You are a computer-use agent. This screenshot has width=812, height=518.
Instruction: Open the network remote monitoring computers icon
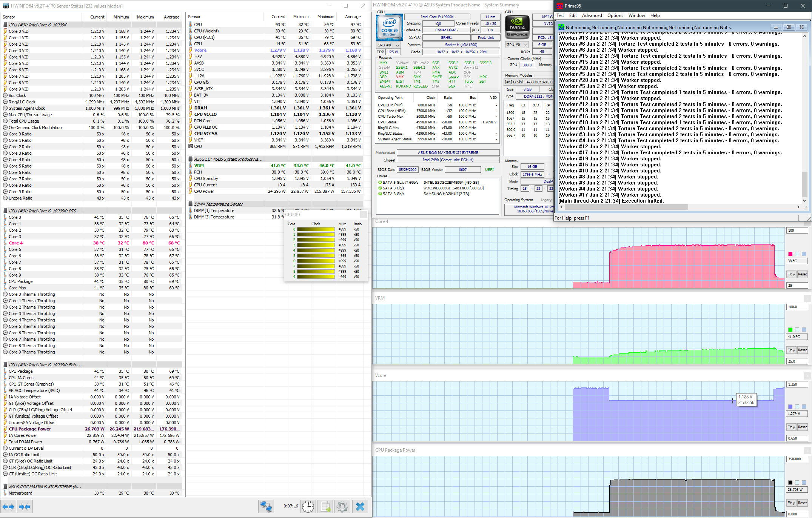pyautogui.click(x=266, y=507)
